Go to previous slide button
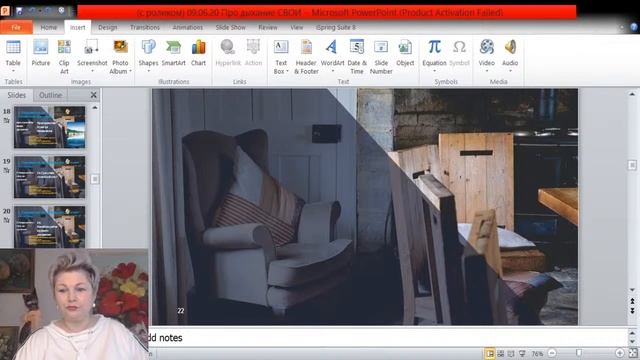640x360 pixels. click(x=632, y=301)
